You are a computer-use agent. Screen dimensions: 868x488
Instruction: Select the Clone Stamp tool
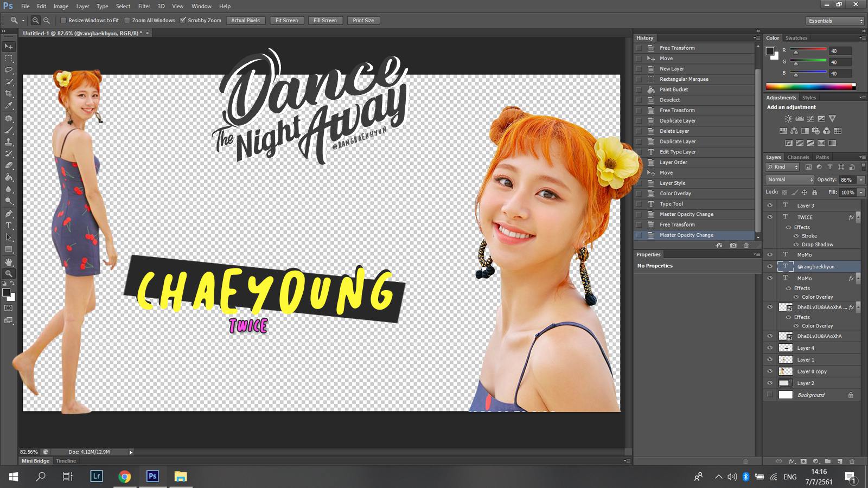[9, 142]
